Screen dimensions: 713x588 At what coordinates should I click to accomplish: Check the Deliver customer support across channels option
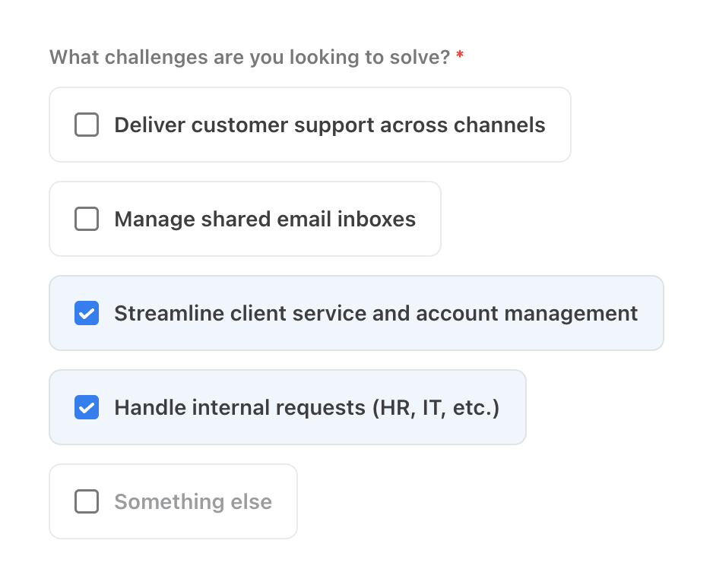tap(87, 125)
